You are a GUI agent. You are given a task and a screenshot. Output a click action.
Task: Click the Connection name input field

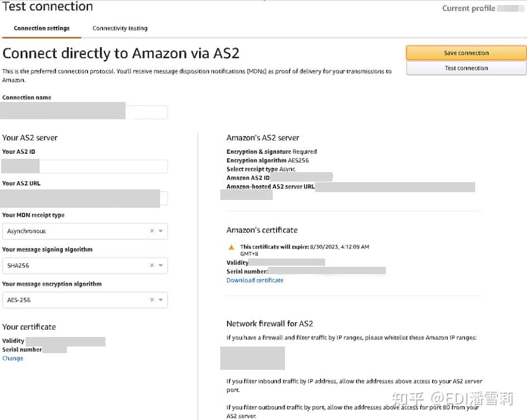click(84, 111)
